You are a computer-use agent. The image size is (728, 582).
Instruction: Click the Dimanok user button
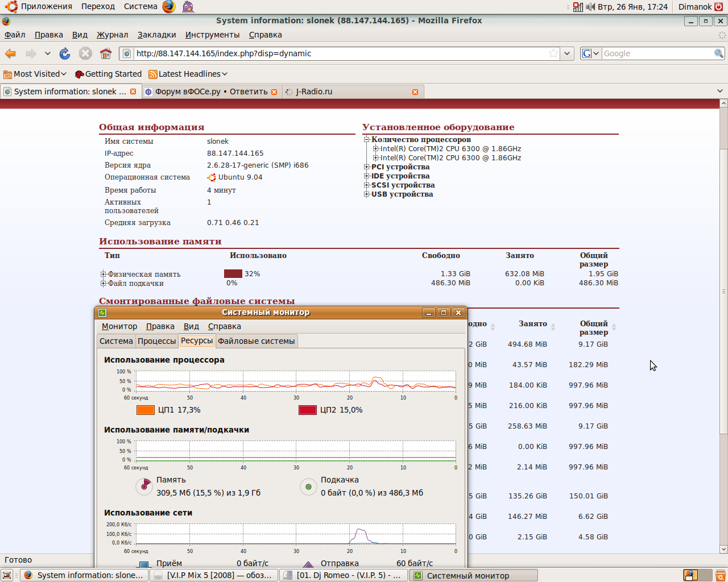point(695,7)
